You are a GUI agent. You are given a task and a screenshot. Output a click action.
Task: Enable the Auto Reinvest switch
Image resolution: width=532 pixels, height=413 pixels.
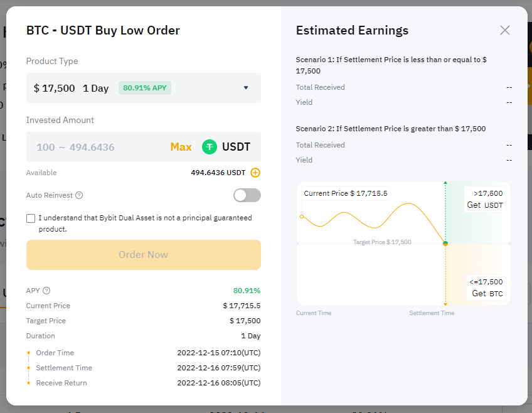point(247,195)
